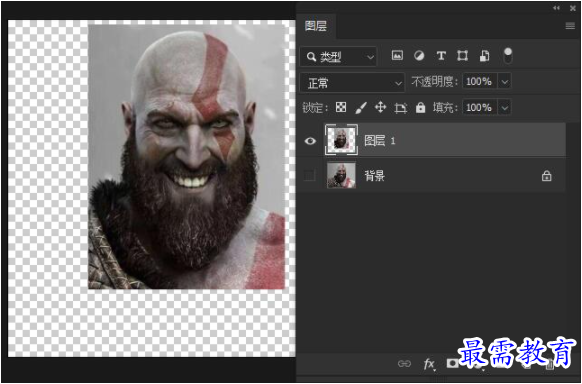Image resolution: width=582 pixels, height=384 pixels.
Task: Filter for smart object layers icon
Action: (x=484, y=56)
